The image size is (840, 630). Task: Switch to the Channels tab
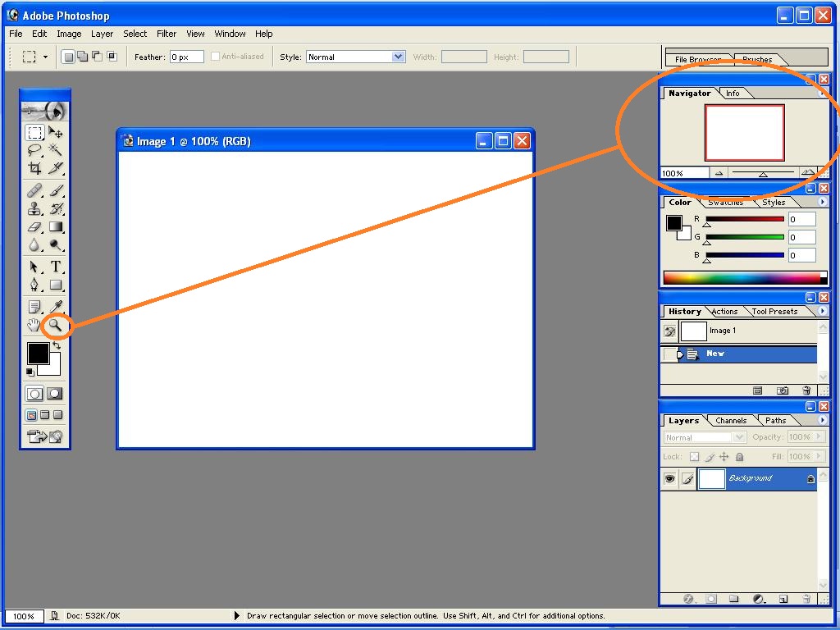730,421
